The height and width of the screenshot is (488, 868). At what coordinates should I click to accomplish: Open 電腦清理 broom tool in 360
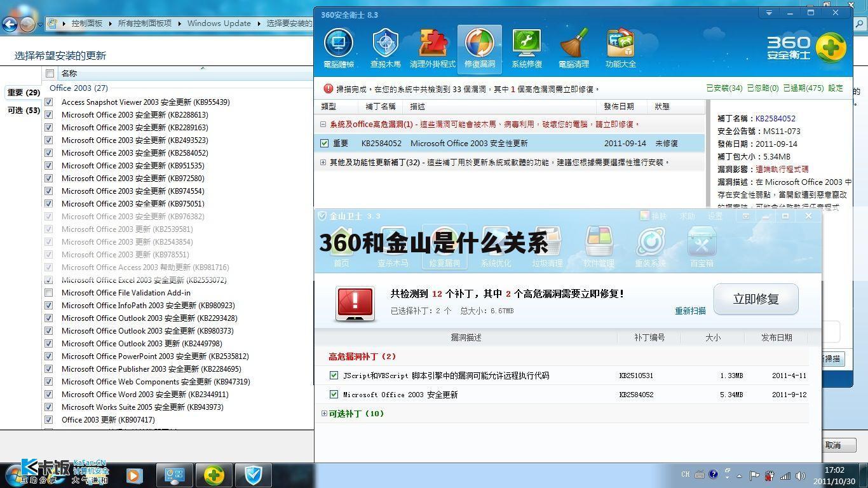coord(574,49)
